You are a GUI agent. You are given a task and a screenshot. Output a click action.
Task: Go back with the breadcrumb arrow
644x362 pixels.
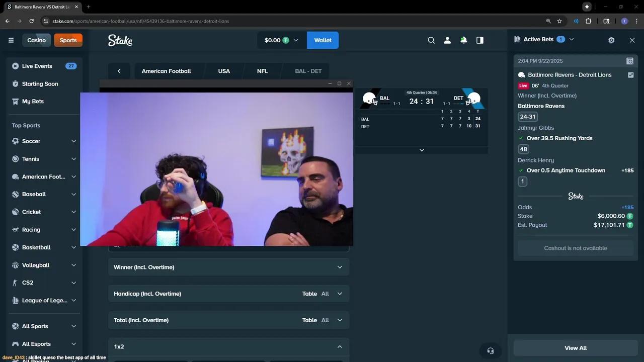coord(119,71)
